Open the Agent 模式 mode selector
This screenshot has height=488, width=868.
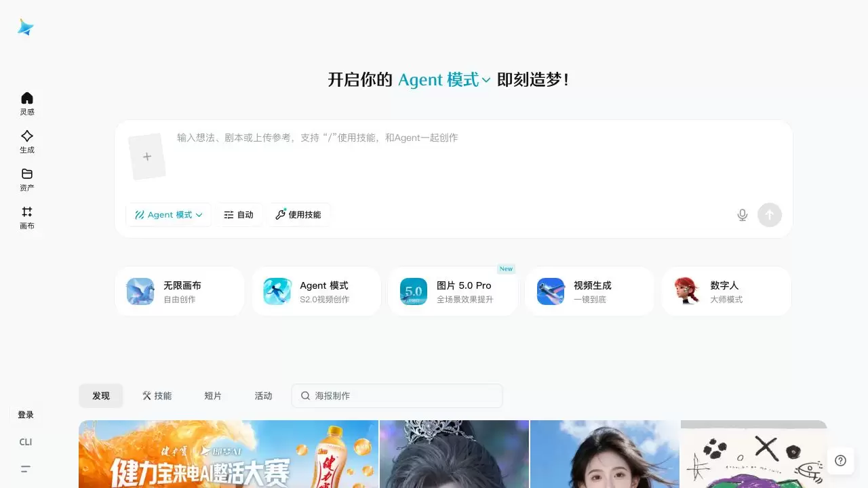tap(169, 215)
